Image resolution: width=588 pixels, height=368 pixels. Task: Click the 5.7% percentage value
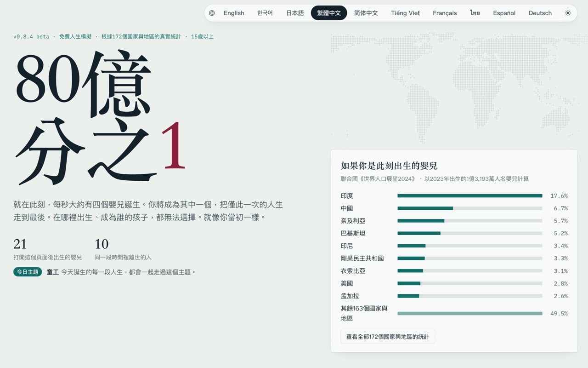pos(560,221)
